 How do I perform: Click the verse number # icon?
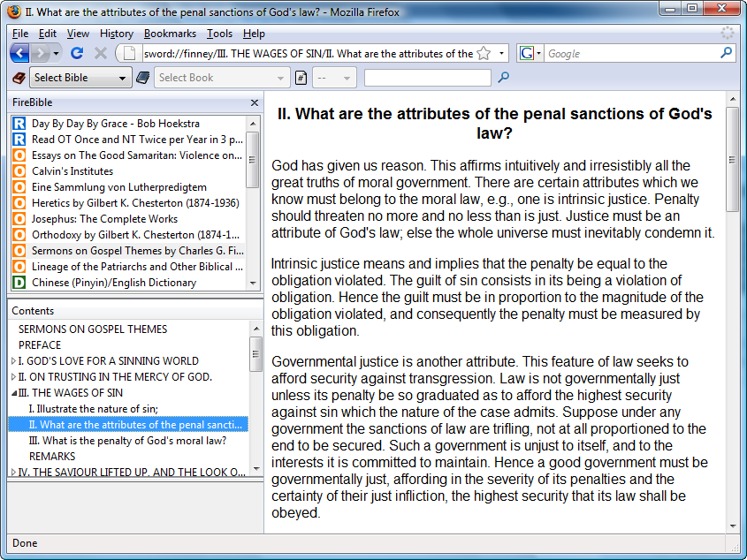(x=301, y=78)
